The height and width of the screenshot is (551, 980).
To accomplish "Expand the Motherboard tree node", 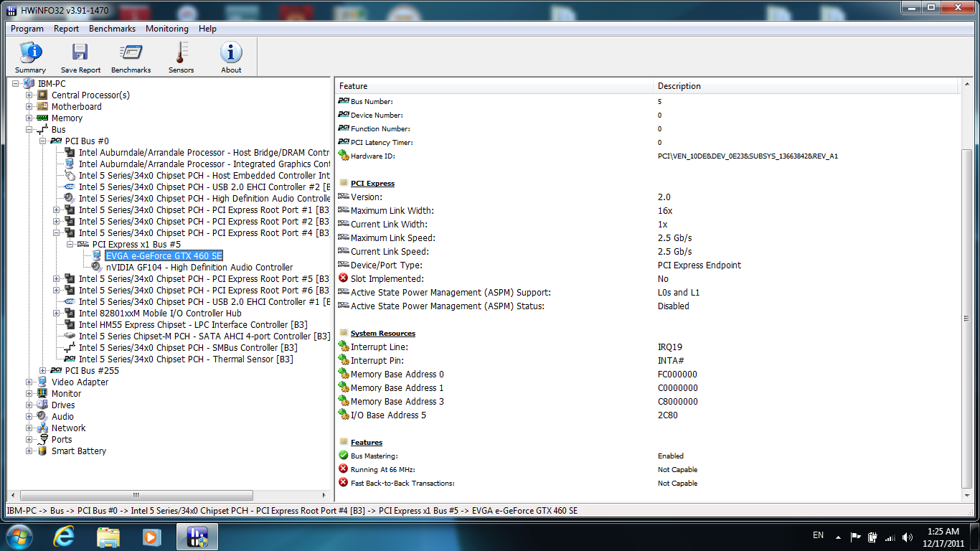I will (29, 106).
